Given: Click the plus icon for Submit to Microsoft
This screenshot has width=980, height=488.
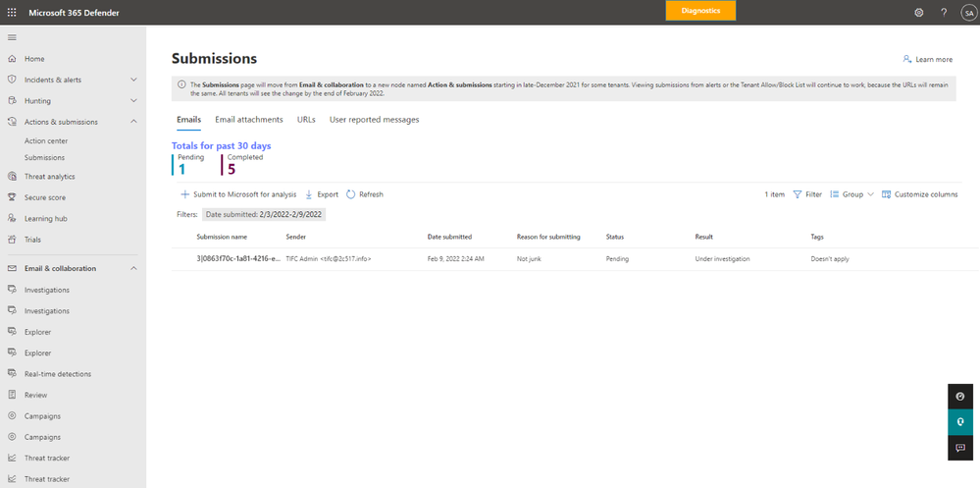Looking at the screenshot, I should [x=185, y=194].
